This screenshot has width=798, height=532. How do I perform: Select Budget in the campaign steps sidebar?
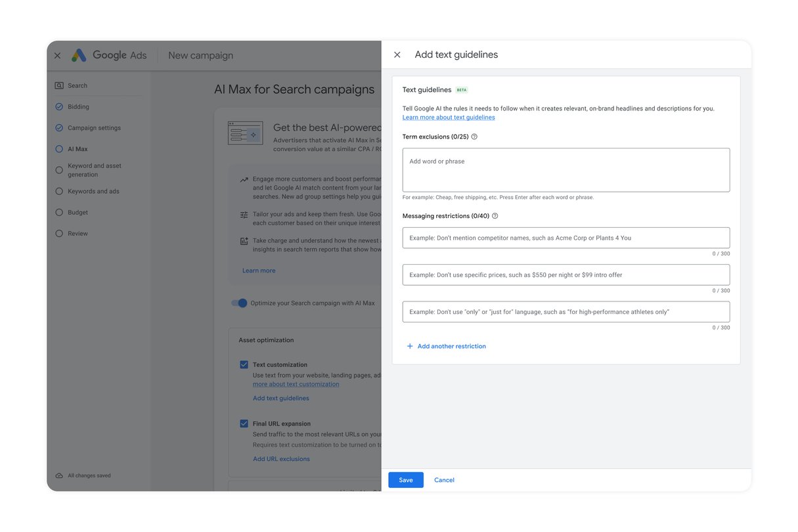click(x=58, y=212)
